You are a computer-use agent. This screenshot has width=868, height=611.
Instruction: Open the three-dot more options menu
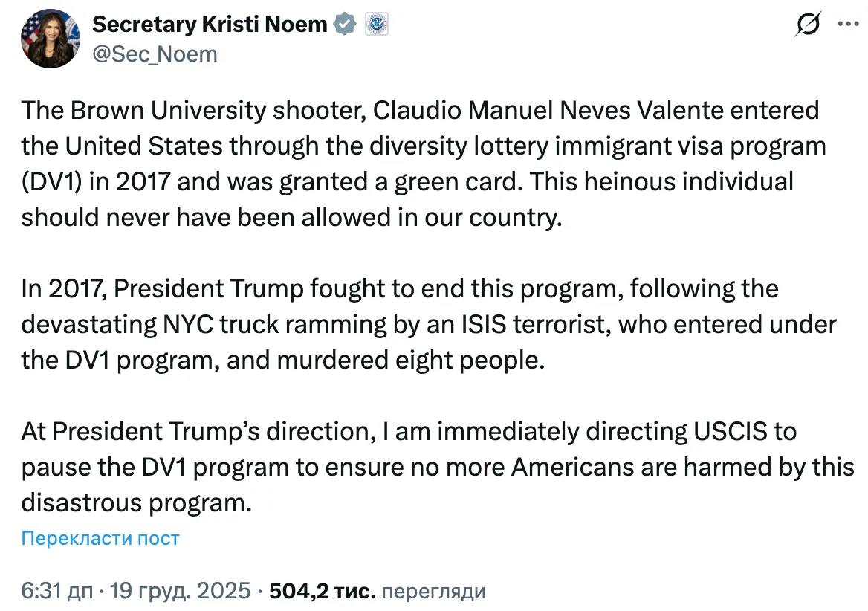(x=847, y=24)
